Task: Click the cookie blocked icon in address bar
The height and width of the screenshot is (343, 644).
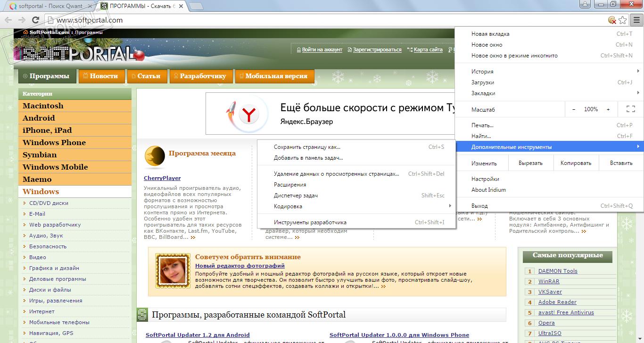Action: pos(612,20)
